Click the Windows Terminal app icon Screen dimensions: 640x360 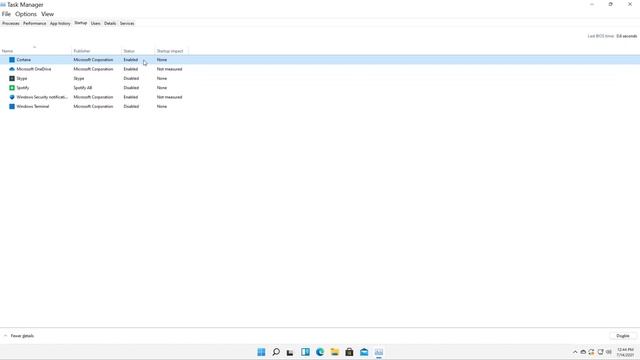click(x=12, y=107)
